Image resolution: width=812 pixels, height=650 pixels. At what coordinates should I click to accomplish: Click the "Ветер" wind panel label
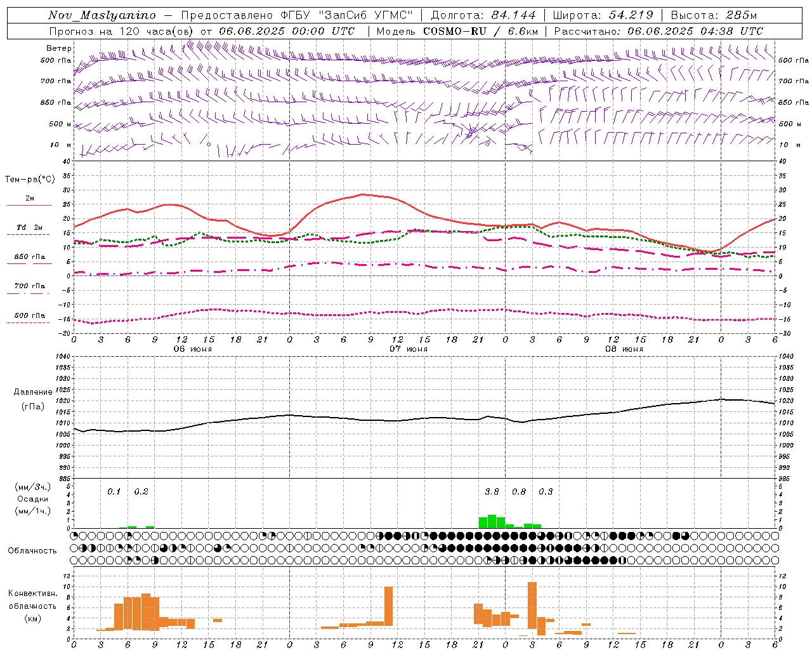59,48
